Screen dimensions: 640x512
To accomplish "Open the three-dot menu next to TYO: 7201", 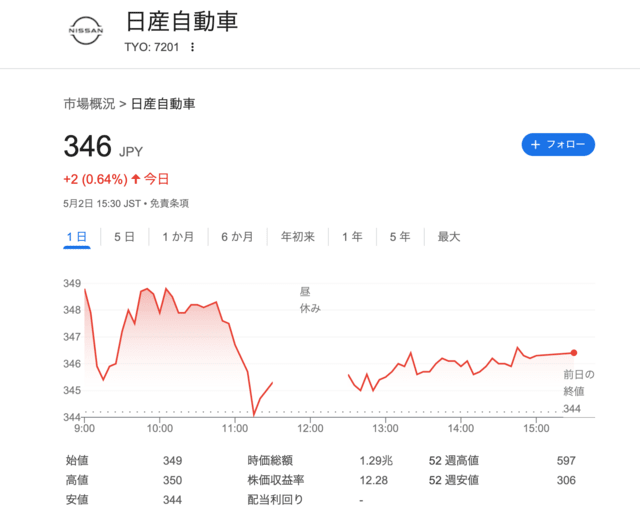I will 192,47.
